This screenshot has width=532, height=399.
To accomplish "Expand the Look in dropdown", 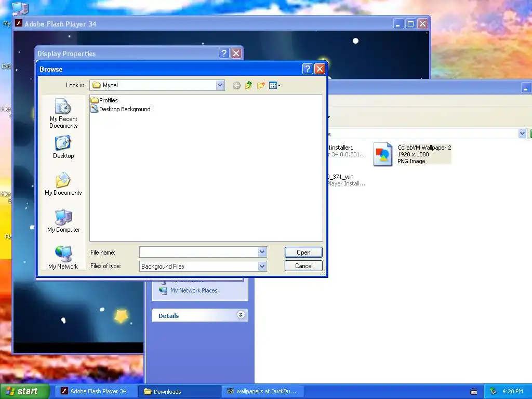I will (x=220, y=85).
